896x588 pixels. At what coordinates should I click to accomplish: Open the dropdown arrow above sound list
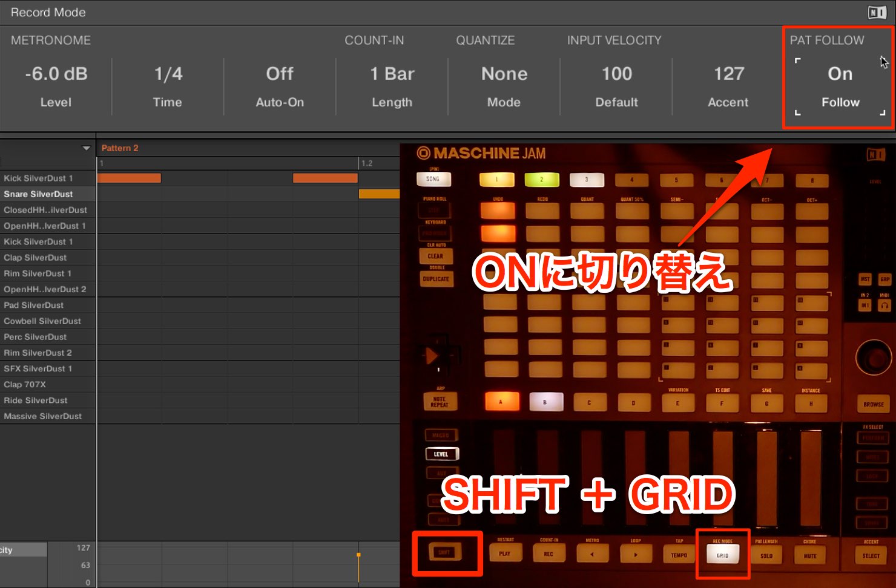(86, 148)
